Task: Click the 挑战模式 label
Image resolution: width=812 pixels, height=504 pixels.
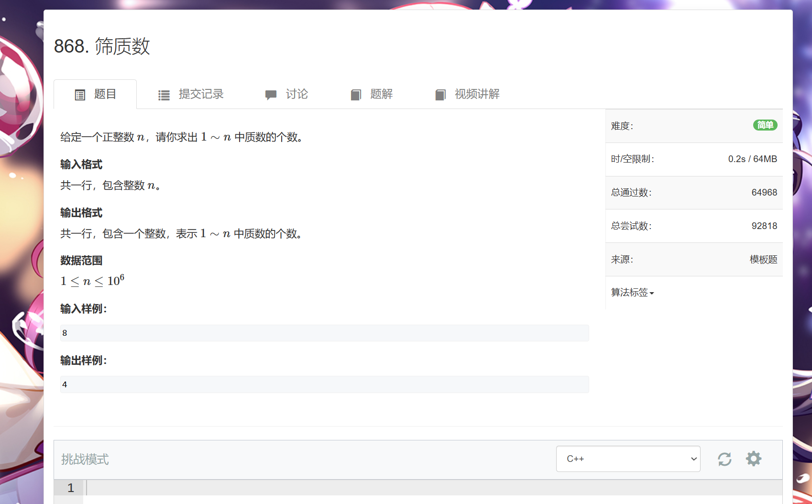Action: [x=85, y=460]
